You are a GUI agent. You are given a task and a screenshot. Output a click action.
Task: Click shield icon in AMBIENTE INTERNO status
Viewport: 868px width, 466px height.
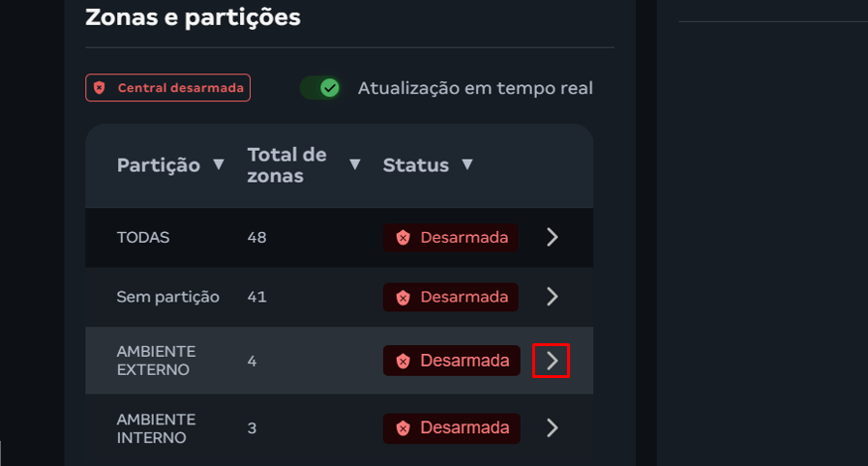pos(404,427)
